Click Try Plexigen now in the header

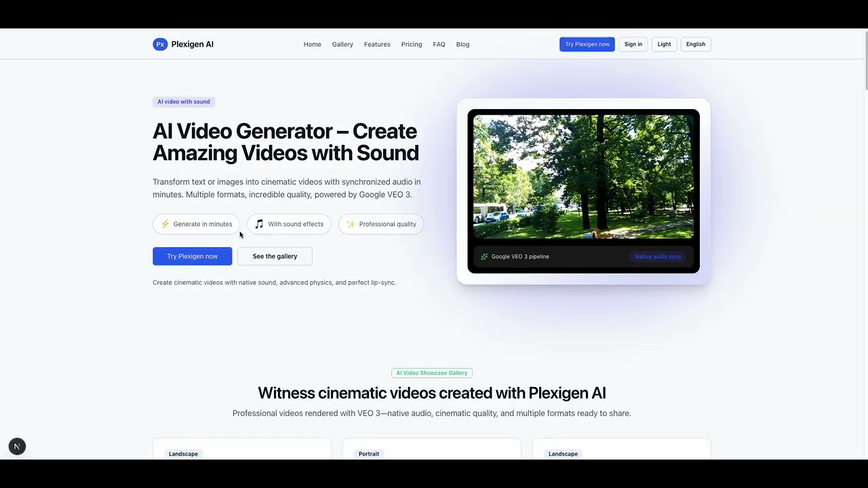587,44
